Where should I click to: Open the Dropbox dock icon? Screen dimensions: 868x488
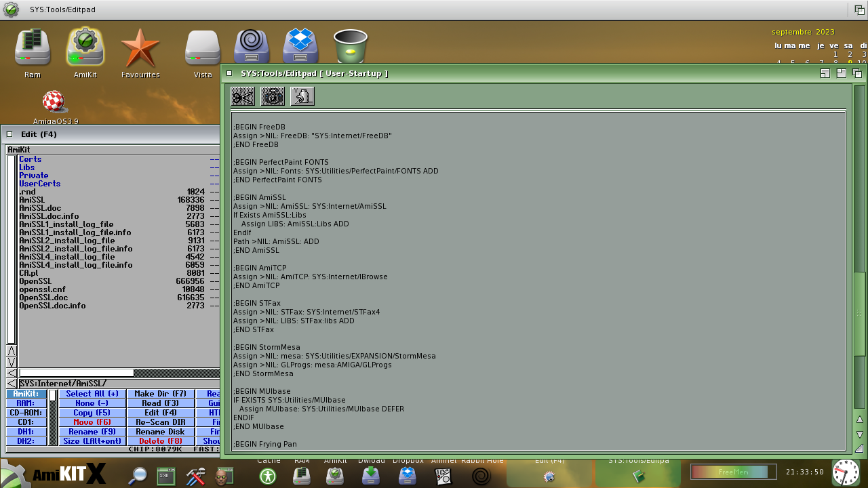tap(408, 476)
